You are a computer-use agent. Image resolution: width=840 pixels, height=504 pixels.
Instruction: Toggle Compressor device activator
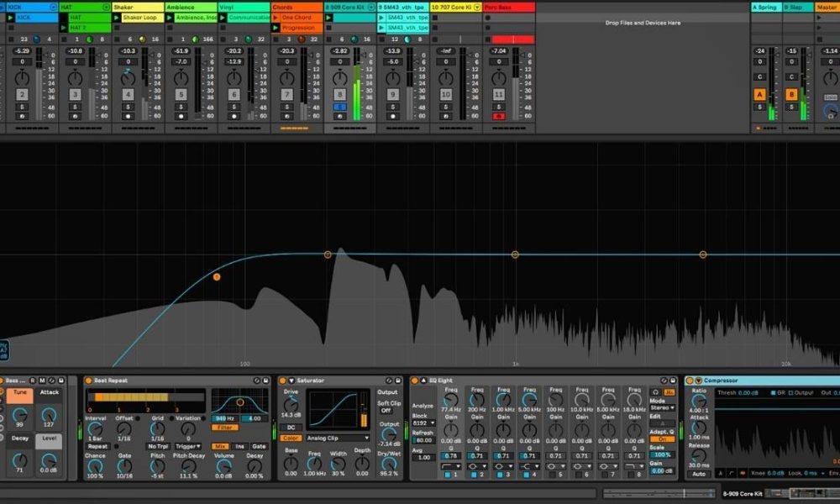pyautogui.click(x=690, y=381)
